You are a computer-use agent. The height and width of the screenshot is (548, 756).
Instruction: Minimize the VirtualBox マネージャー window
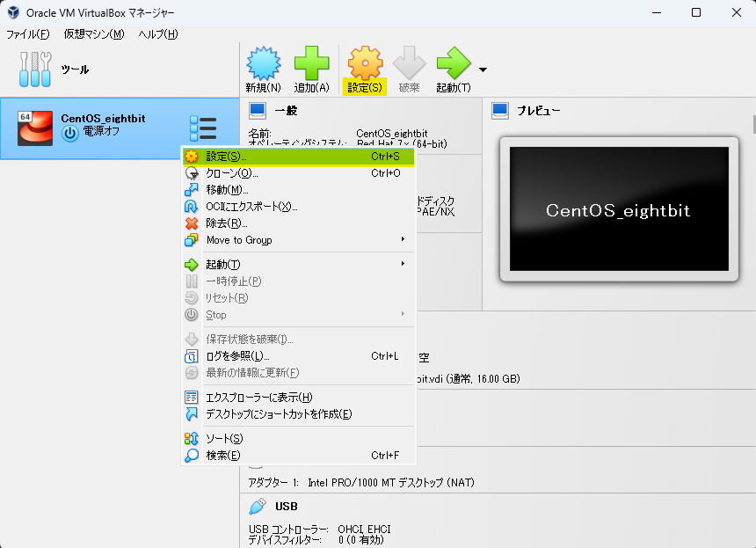[656, 12]
